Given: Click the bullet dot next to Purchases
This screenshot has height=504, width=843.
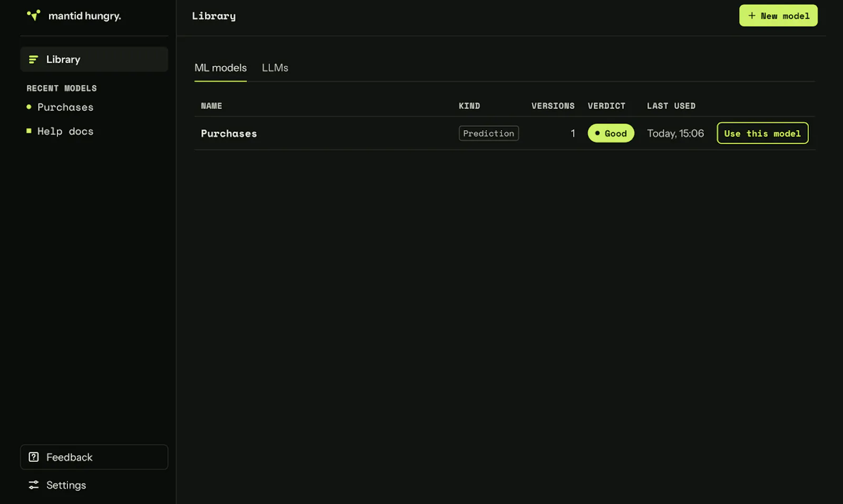Looking at the screenshot, I should pyautogui.click(x=29, y=107).
